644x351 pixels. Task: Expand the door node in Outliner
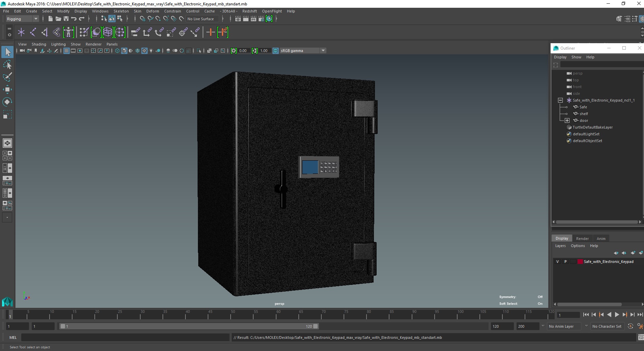(x=567, y=120)
